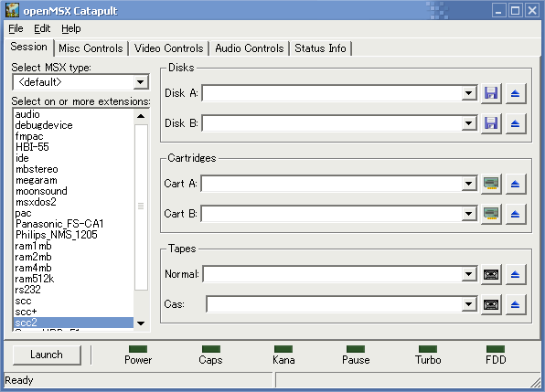Screen dimensions: 545x392
Task: Select the megaram extension
Action: point(74,180)
